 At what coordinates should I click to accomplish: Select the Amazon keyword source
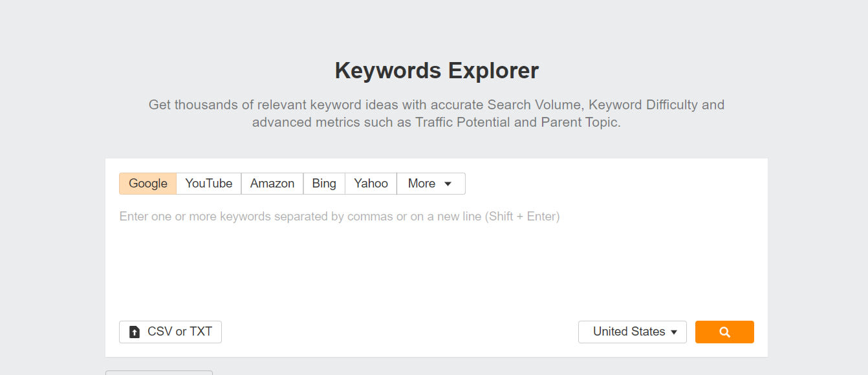(272, 184)
